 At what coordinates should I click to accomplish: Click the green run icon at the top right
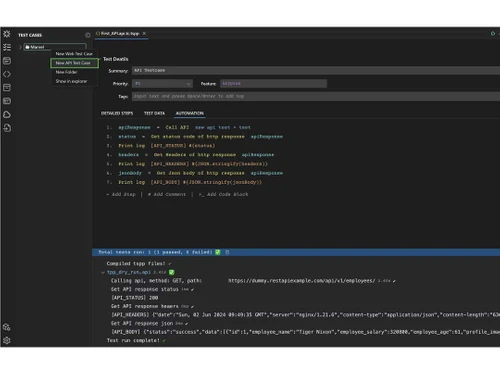click(493, 33)
